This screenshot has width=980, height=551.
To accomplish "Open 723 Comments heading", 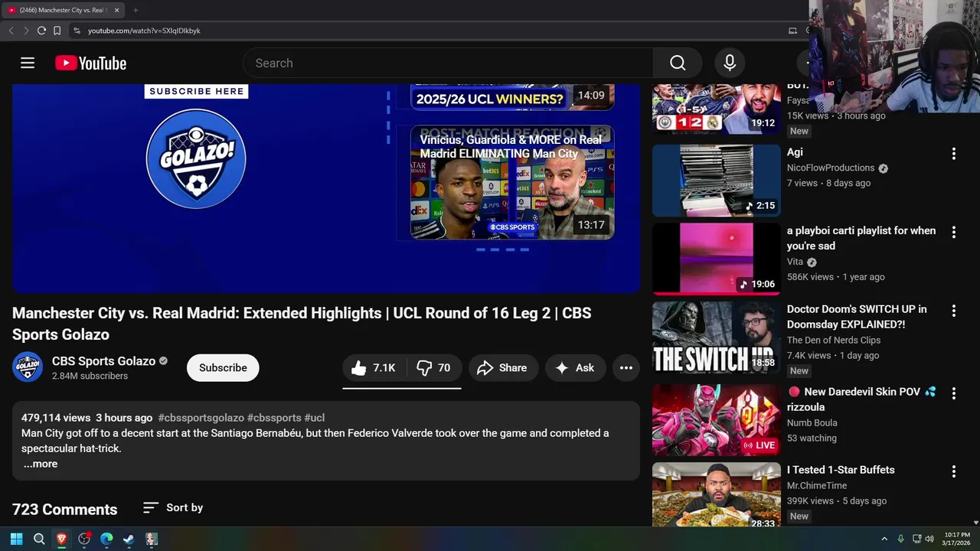I will [64, 510].
